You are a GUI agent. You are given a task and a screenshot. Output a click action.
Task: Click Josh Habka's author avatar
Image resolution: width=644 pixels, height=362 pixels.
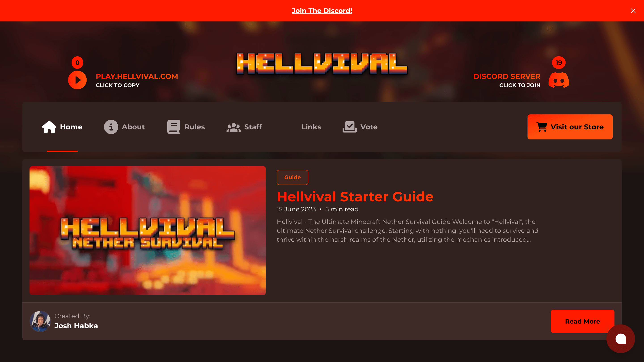40,321
